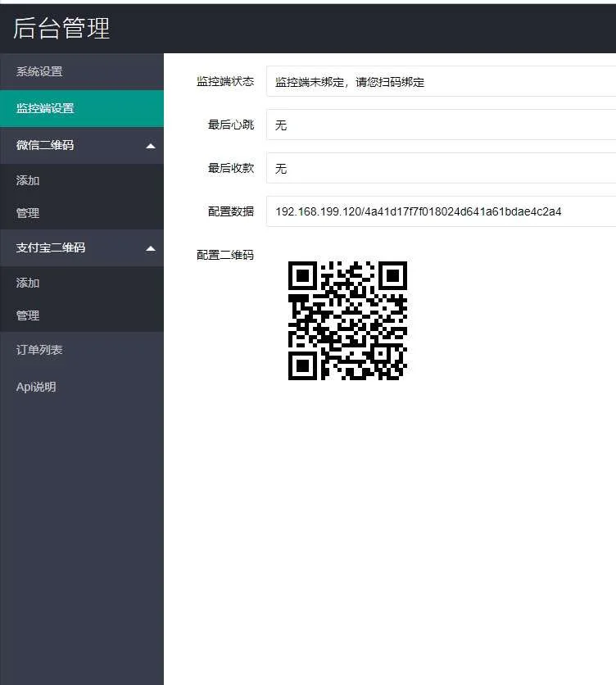Viewport: 616px width, 685px height.
Task: Focus the 最后心跳 input field
Action: 441,125
